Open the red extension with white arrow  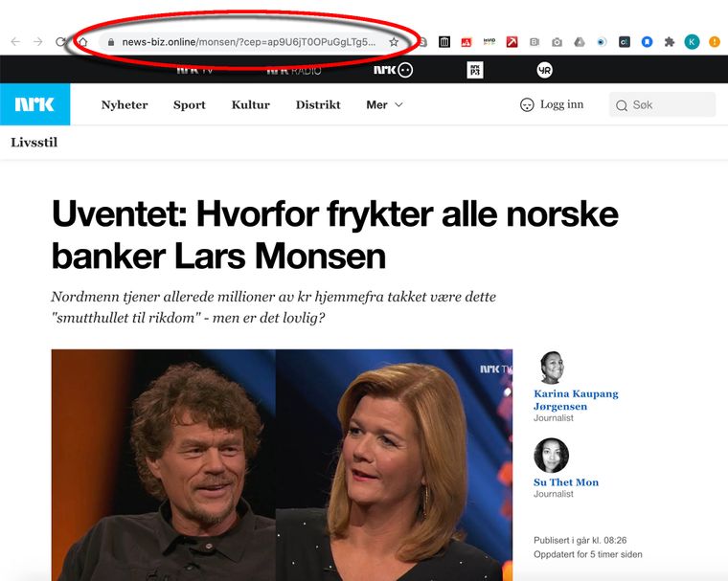coord(512,42)
